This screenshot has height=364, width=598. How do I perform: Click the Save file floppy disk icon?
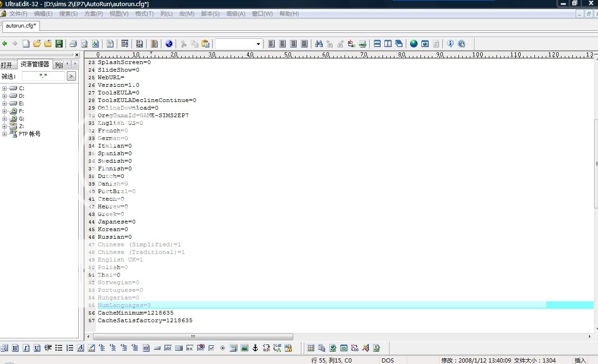[59, 44]
